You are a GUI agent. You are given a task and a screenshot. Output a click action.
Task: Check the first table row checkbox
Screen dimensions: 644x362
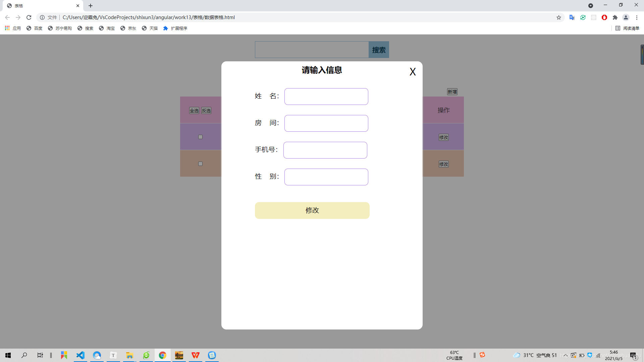click(200, 136)
